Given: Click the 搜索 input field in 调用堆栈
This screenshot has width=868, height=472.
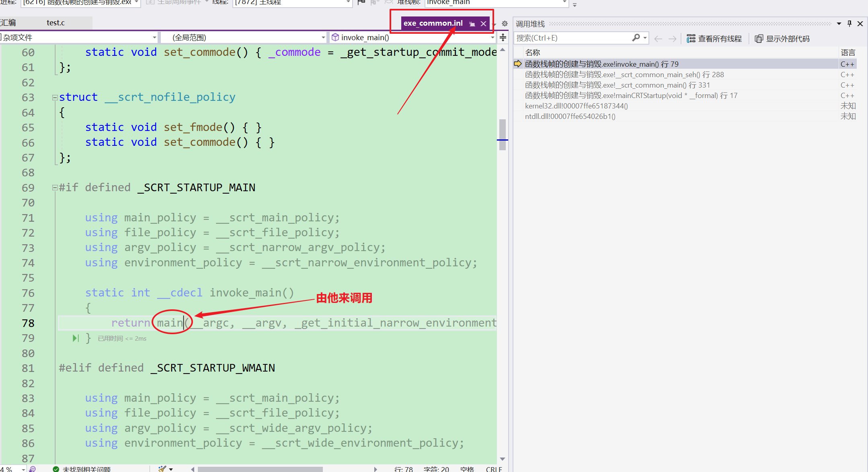Looking at the screenshot, I should point(576,38).
